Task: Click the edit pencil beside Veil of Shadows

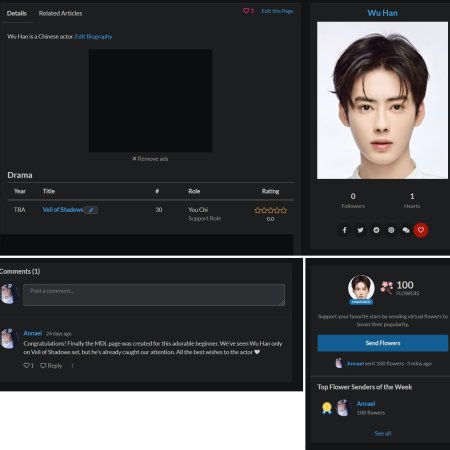Action: (91, 210)
